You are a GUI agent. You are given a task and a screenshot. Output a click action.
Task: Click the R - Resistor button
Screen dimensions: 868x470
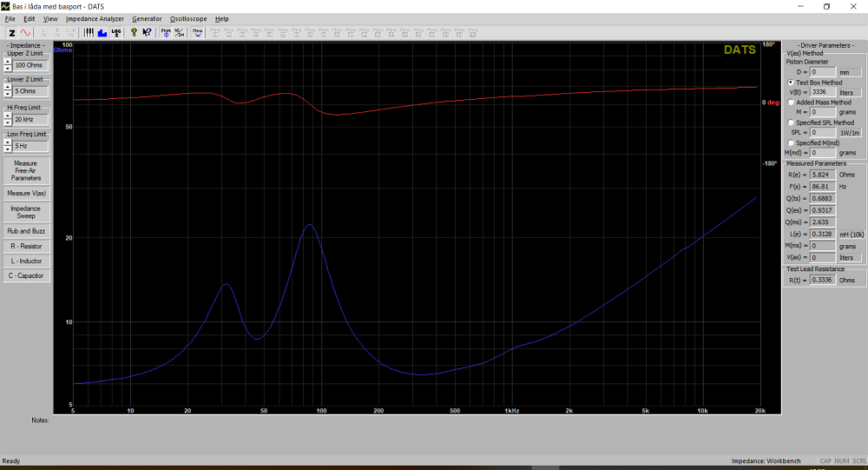click(x=26, y=246)
